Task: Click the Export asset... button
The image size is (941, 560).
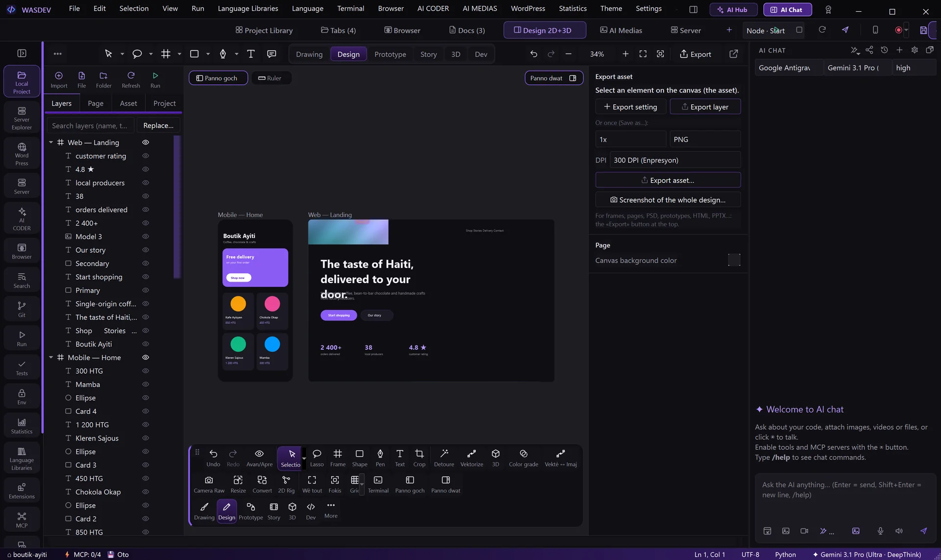Action: click(668, 180)
